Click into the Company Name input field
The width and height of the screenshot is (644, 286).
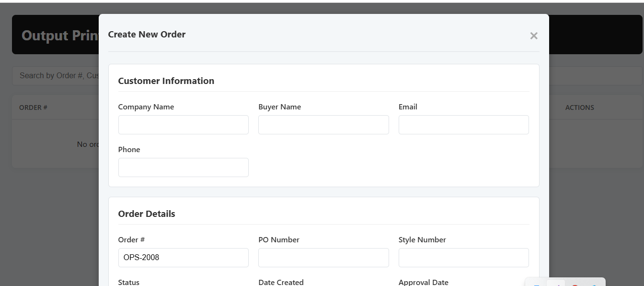(183, 125)
